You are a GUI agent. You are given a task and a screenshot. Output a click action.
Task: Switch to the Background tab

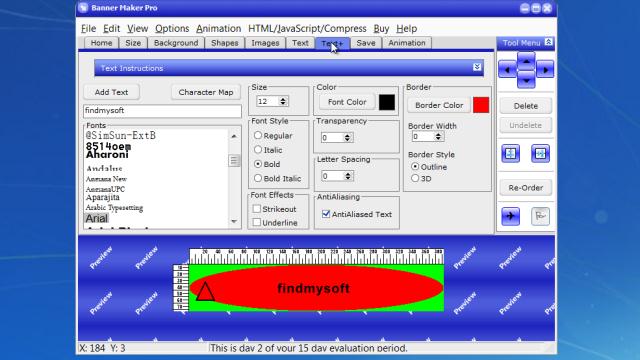point(176,43)
